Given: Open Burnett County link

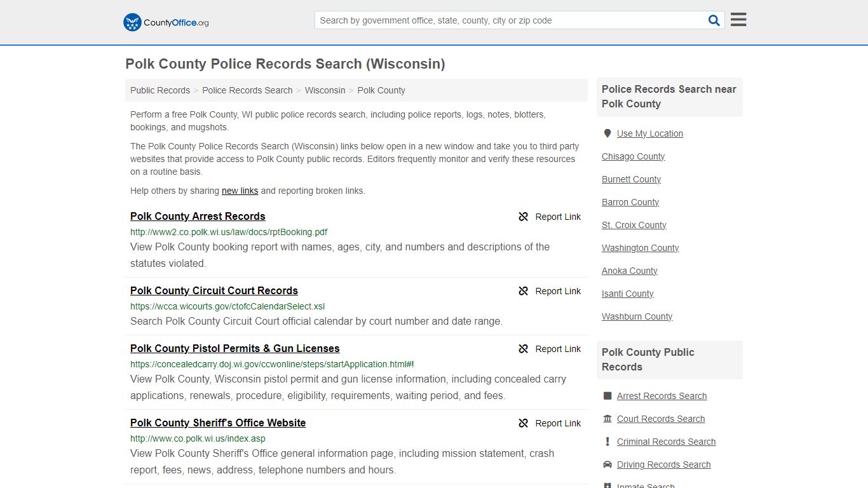Looking at the screenshot, I should [631, 179].
